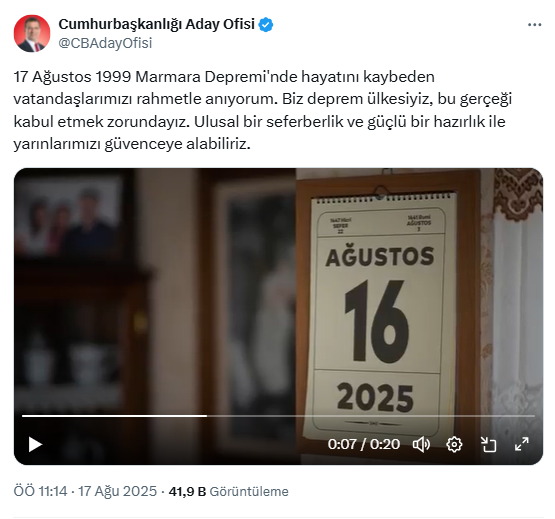Click the tweet text about Marmara Depremi
This screenshot has width=555, height=519.
coord(263,110)
